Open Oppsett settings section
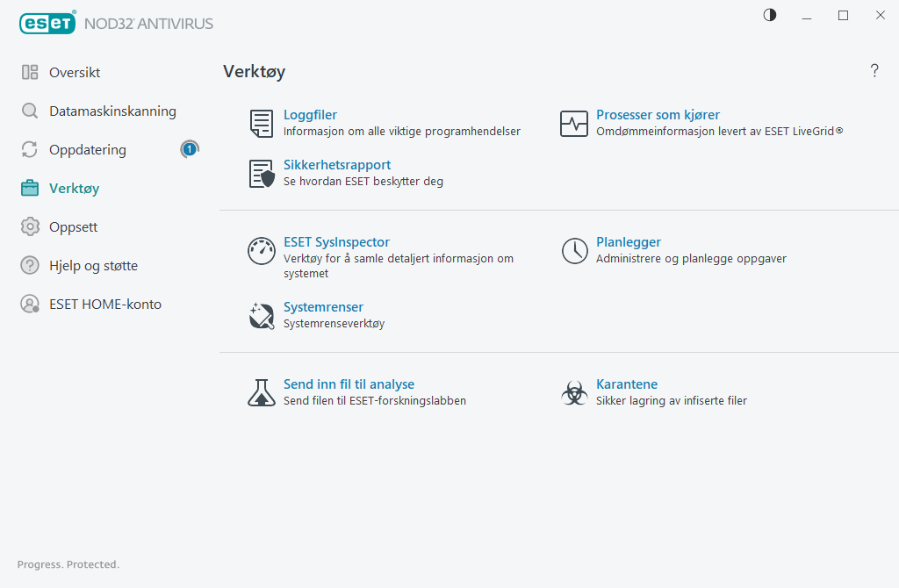The image size is (899, 588). click(x=73, y=227)
